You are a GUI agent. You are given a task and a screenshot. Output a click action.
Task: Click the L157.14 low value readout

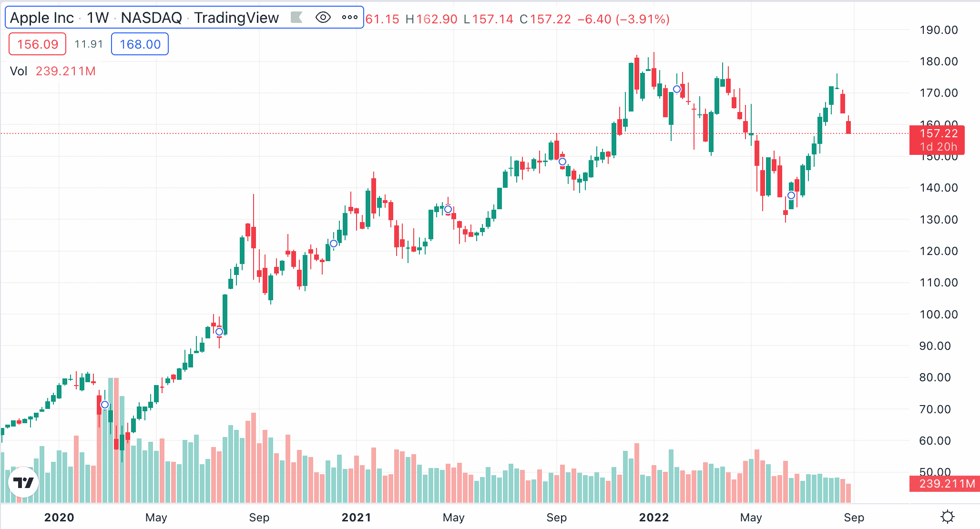click(489, 19)
